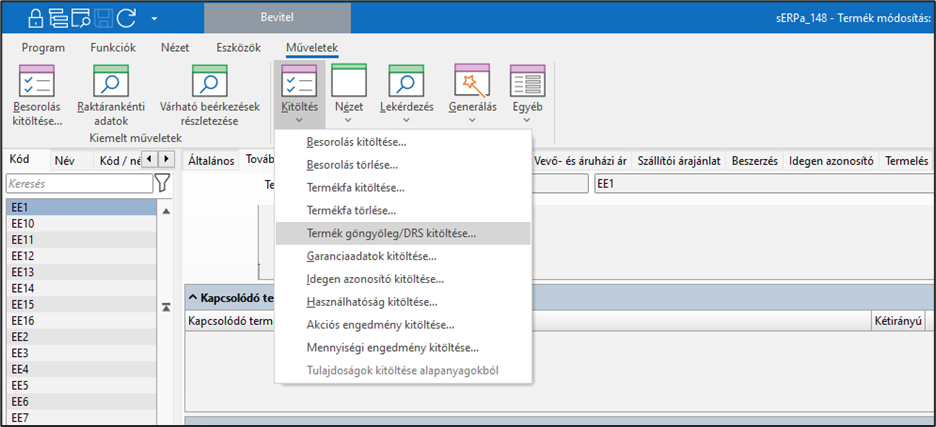The image size is (936, 427).
Task: Click the lock icon in title bar
Action: (37, 19)
